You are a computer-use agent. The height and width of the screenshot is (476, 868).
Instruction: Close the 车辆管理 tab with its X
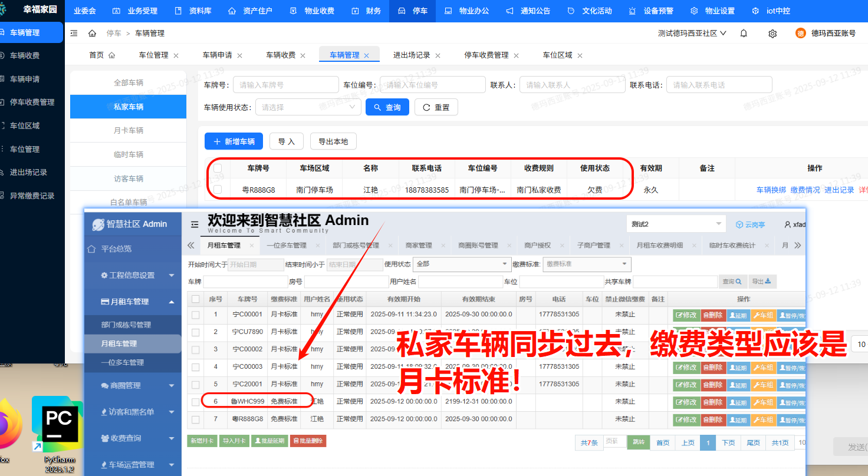pyautogui.click(x=366, y=55)
